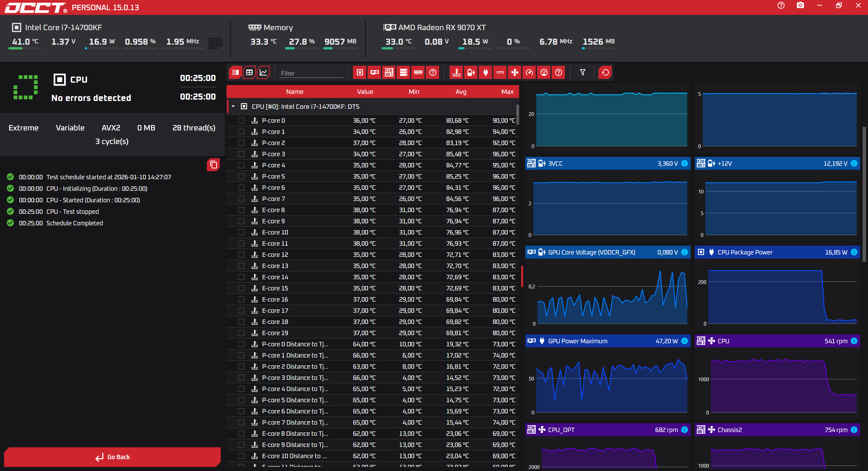Switch to the graph view mode
The height and width of the screenshot is (471, 868).
point(263,73)
